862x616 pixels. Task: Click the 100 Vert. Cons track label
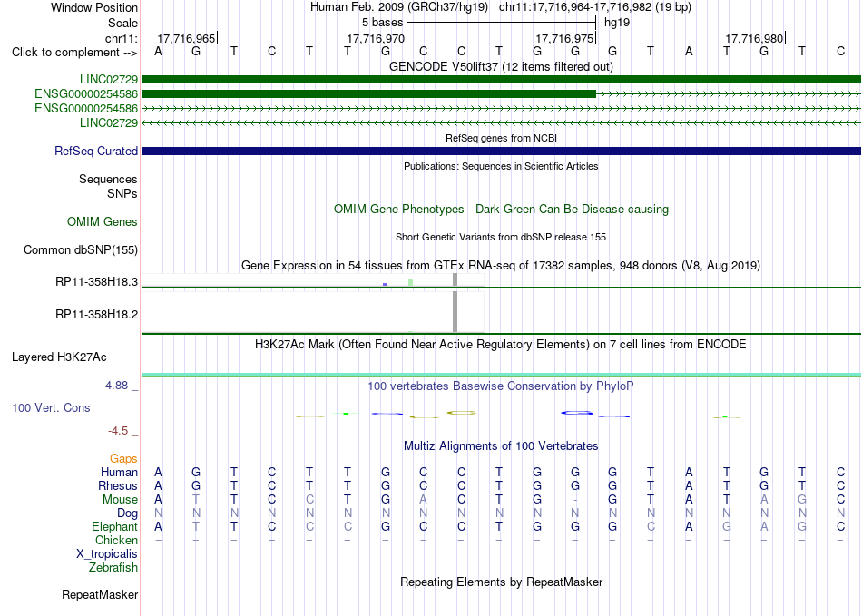click(51, 407)
